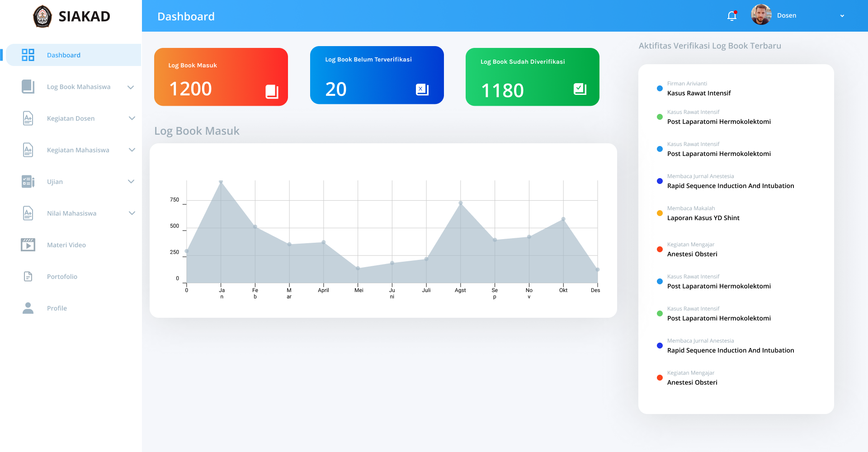Expand the Log Book Mahasiswa submenu chevron
Image resolution: width=868 pixels, height=452 pixels.
(131, 87)
